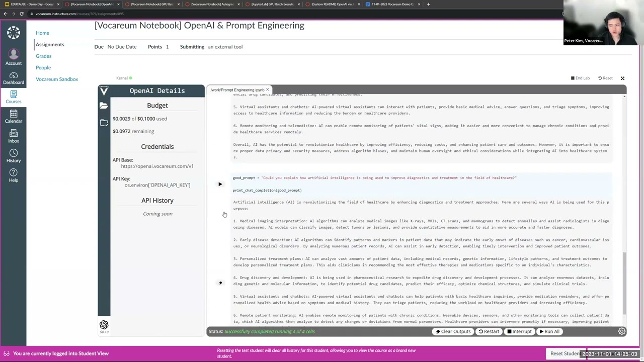This screenshot has width=644, height=362.
Task: Open the Inbox icon
Action: (14, 136)
